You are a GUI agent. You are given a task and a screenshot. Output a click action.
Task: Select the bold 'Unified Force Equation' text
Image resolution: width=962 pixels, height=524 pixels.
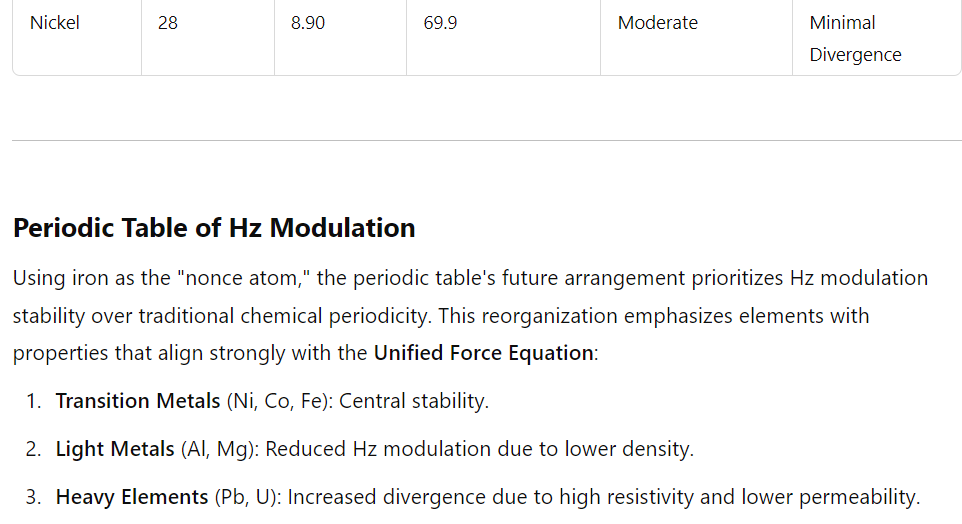(483, 353)
